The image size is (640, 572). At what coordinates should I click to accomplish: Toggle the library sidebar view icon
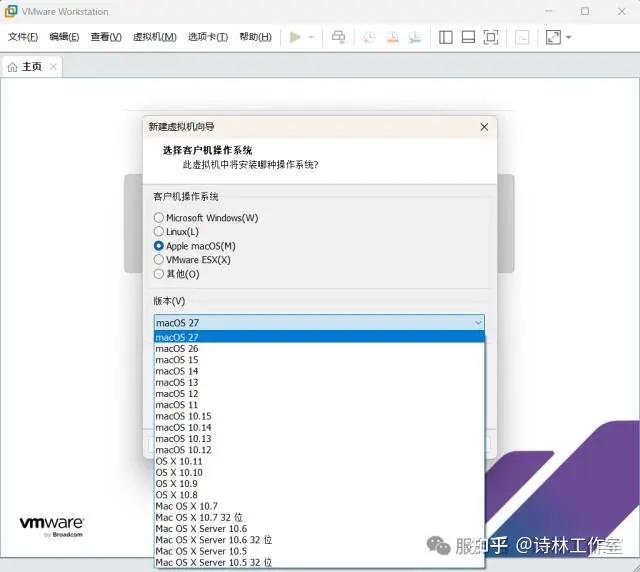point(445,37)
